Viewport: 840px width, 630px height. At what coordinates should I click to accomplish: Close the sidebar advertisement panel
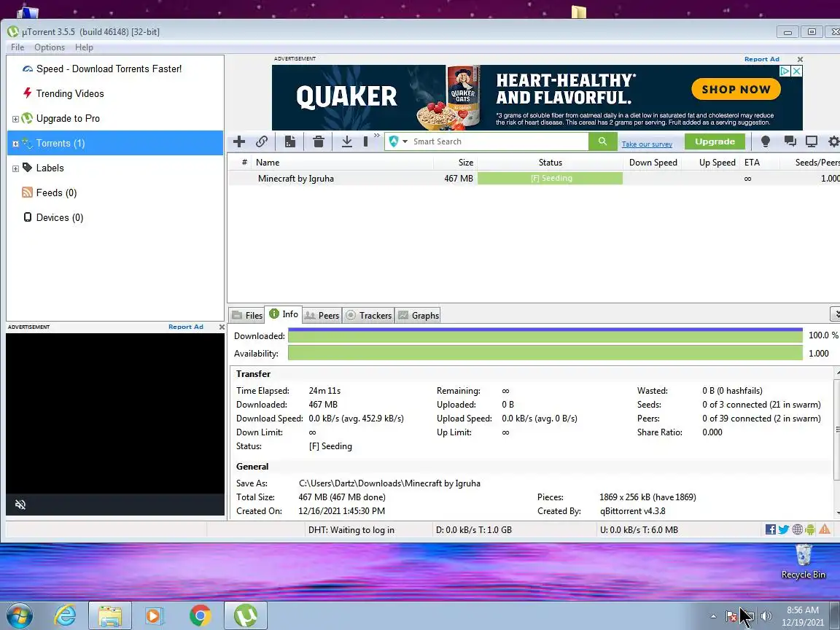[x=222, y=327]
